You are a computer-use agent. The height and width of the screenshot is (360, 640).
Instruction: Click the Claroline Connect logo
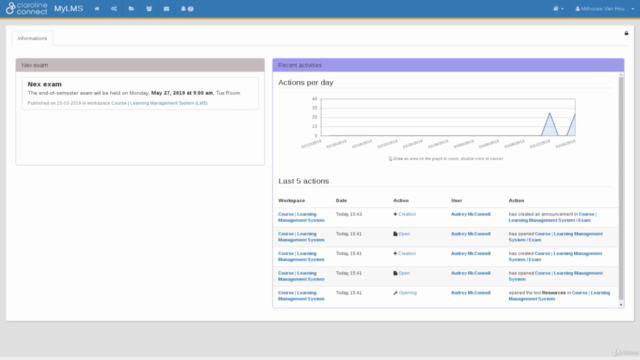tap(26, 8)
